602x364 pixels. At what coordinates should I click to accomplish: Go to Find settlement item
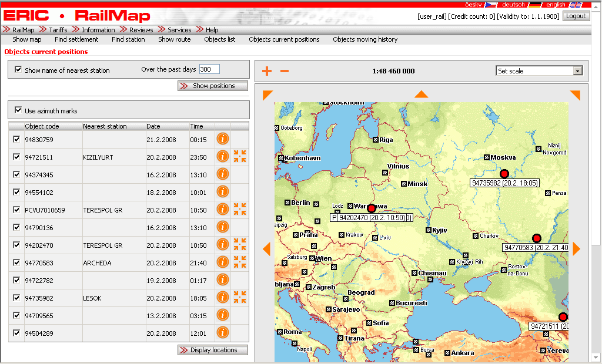[x=76, y=39]
